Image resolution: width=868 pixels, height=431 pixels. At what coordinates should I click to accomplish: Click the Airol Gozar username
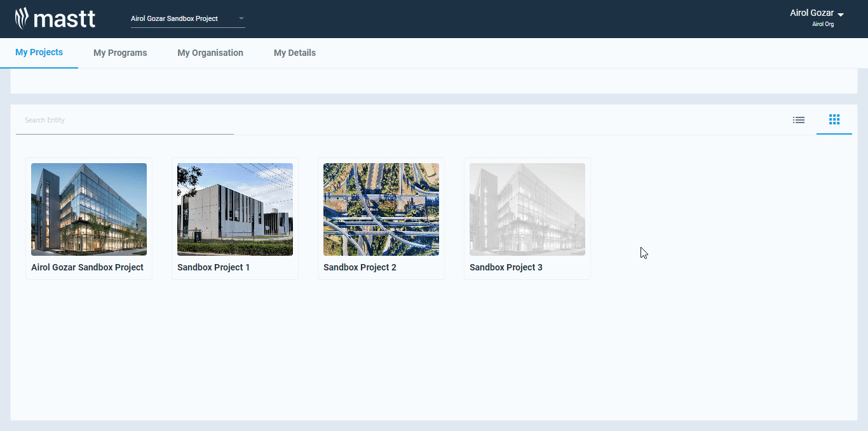[x=812, y=12]
